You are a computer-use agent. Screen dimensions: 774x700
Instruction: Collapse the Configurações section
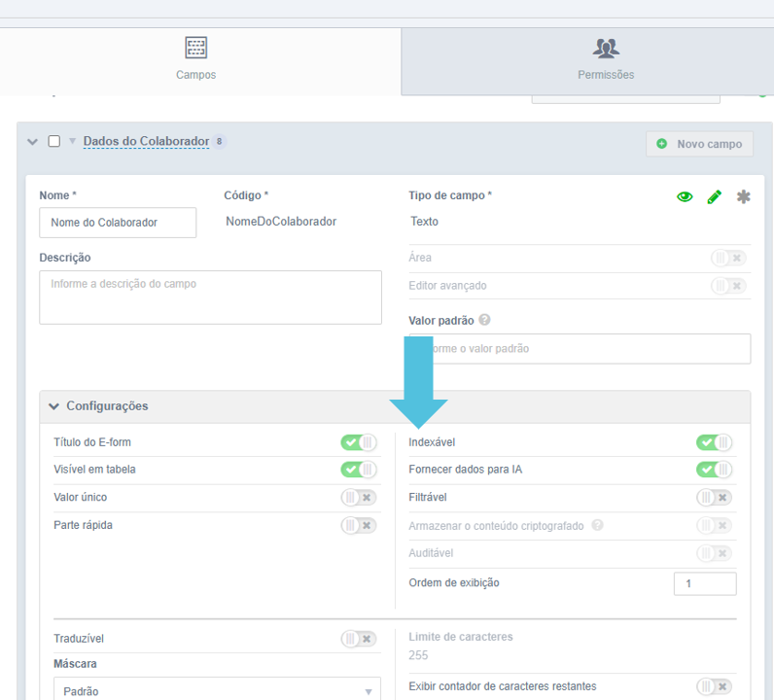point(54,405)
